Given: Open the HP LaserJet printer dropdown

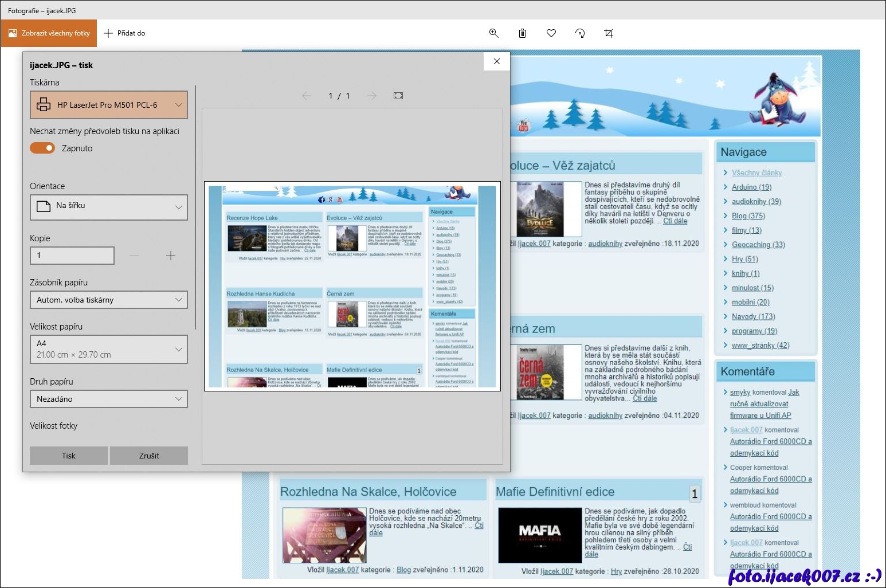Looking at the screenshot, I should (109, 105).
